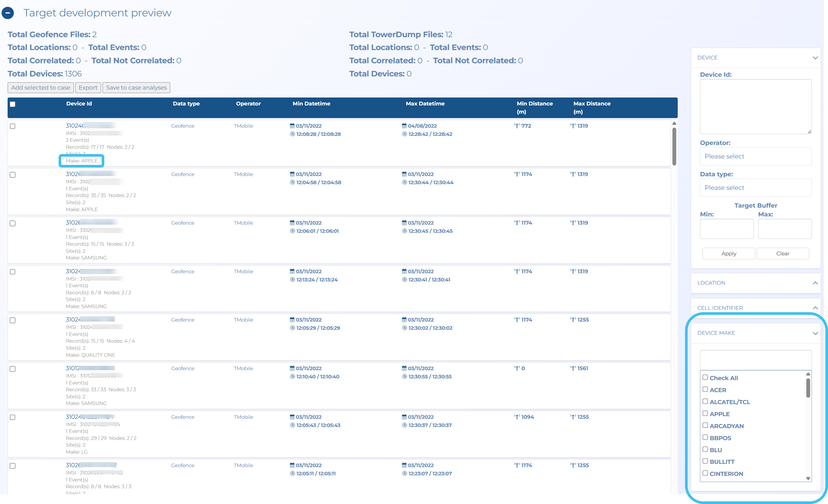Click antenna icon beside 1094 distance
828x504 pixels.
pos(517,417)
